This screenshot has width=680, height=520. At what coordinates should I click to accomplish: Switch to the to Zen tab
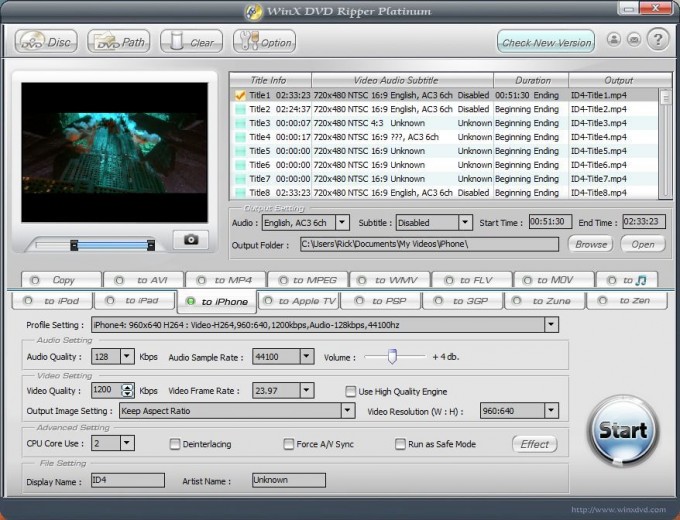click(627, 301)
